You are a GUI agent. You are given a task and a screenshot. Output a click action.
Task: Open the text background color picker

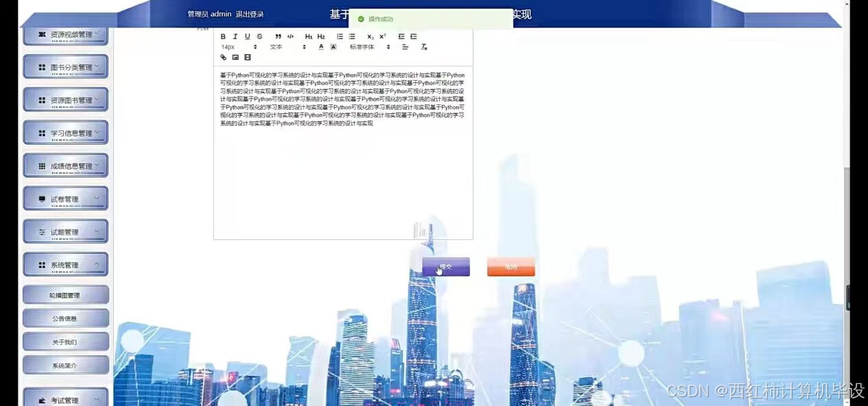[x=333, y=47]
